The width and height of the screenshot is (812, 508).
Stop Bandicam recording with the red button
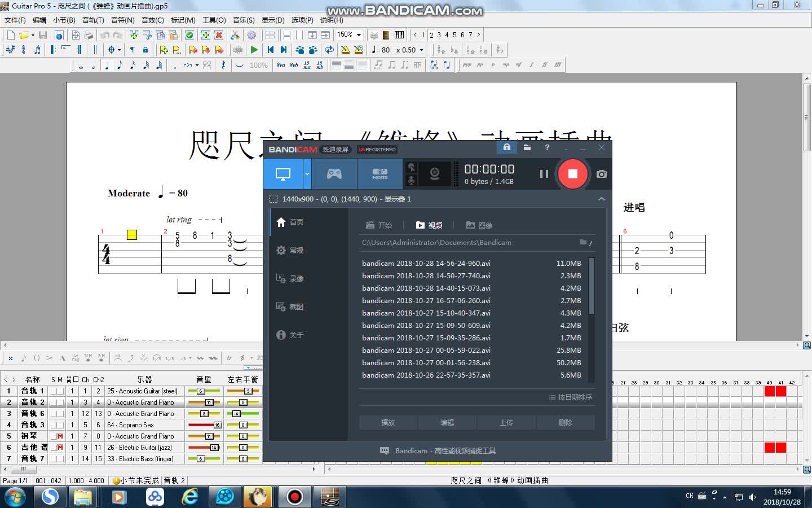(x=572, y=174)
